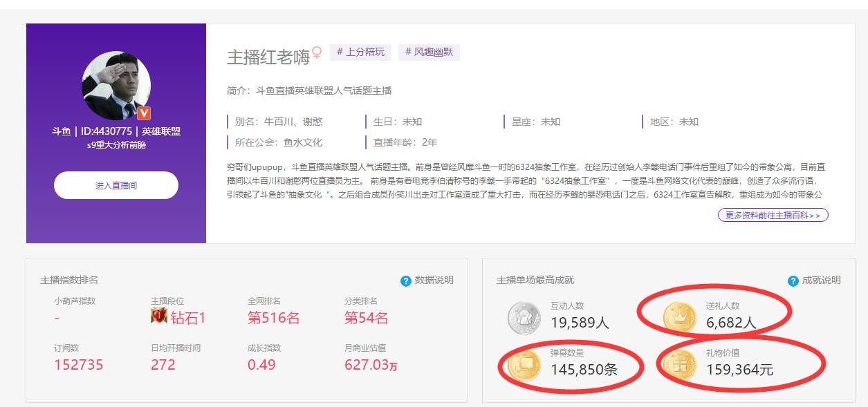This screenshot has height=407, width=868.
Task: Click the 鱼水文化 guild name
Action: click(x=302, y=142)
